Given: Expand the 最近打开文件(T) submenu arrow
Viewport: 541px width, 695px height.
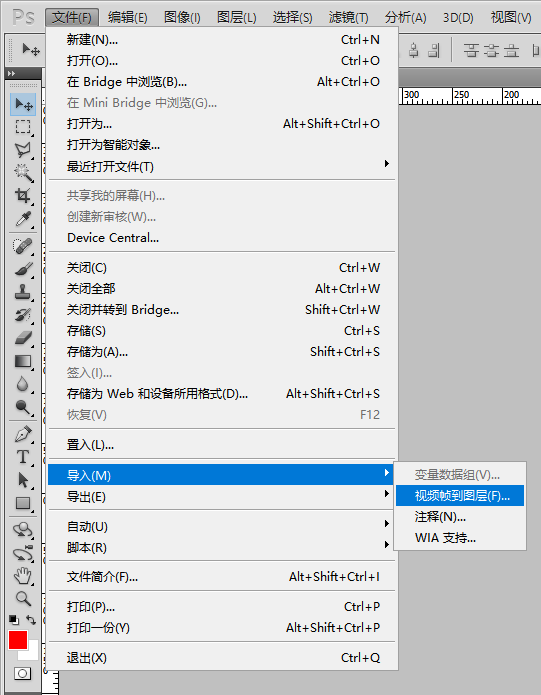Looking at the screenshot, I should pos(386,164).
